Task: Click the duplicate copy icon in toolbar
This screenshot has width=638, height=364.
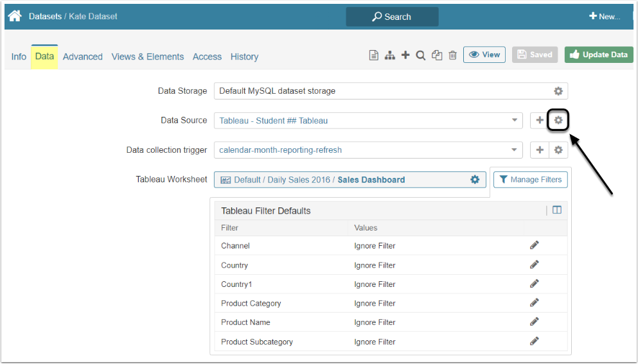Action: click(x=437, y=56)
